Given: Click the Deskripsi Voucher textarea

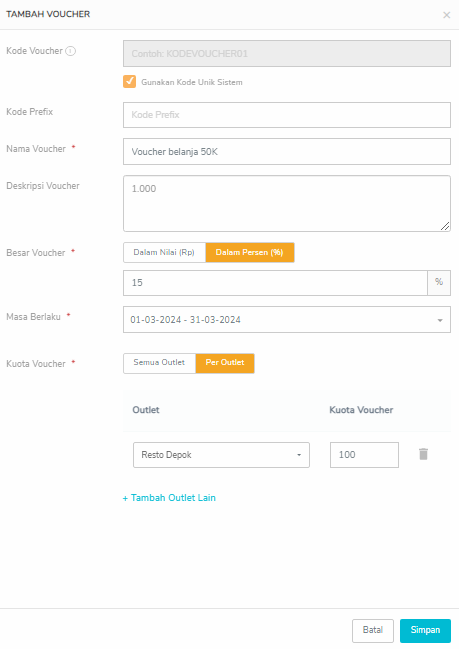Looking at the screenshot, I should click(287, 204).
